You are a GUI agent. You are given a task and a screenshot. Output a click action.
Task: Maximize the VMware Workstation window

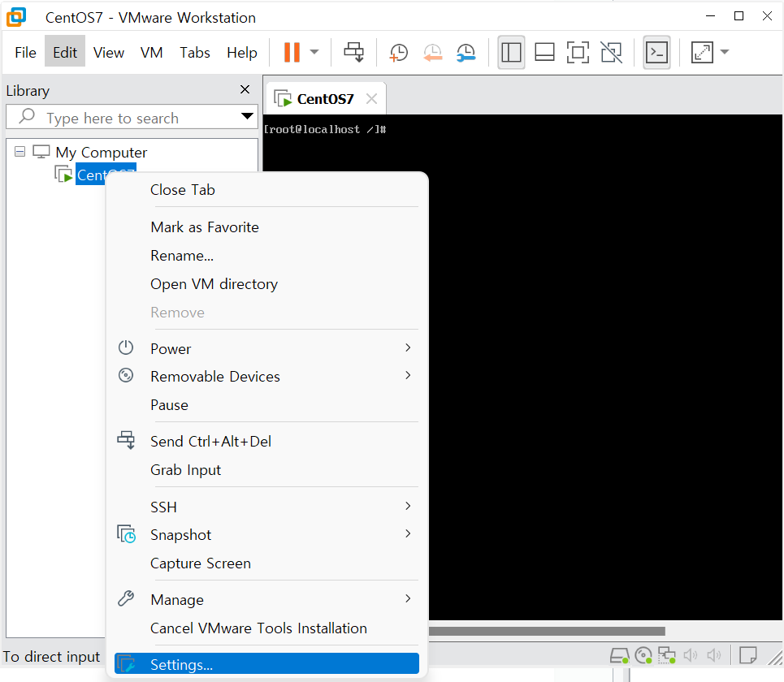pos(739,16)
